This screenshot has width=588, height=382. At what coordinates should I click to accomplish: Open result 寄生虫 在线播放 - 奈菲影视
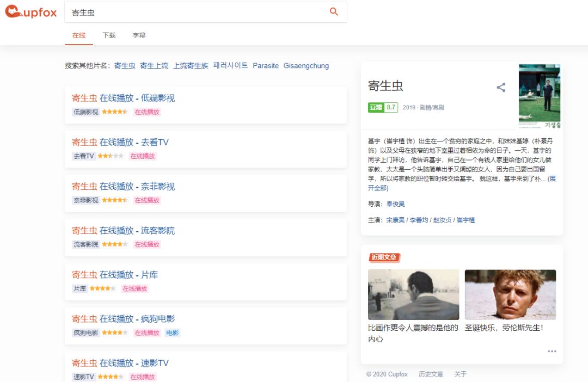[x=124, y=187]
